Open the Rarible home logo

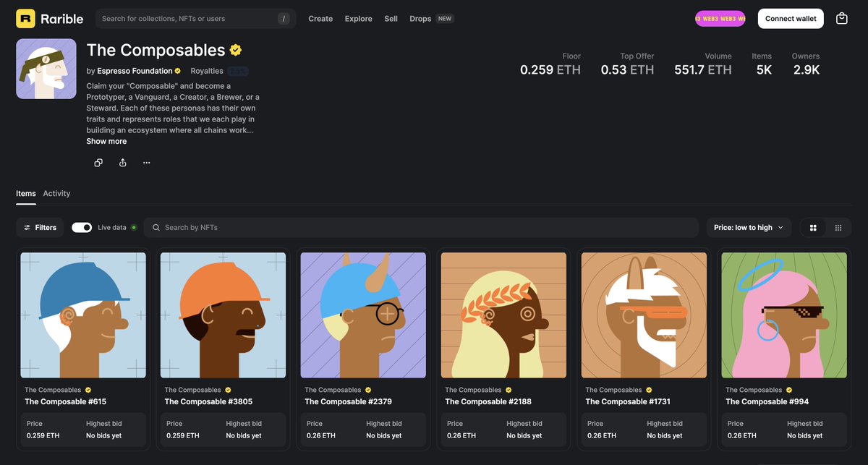tap(49, 19)
